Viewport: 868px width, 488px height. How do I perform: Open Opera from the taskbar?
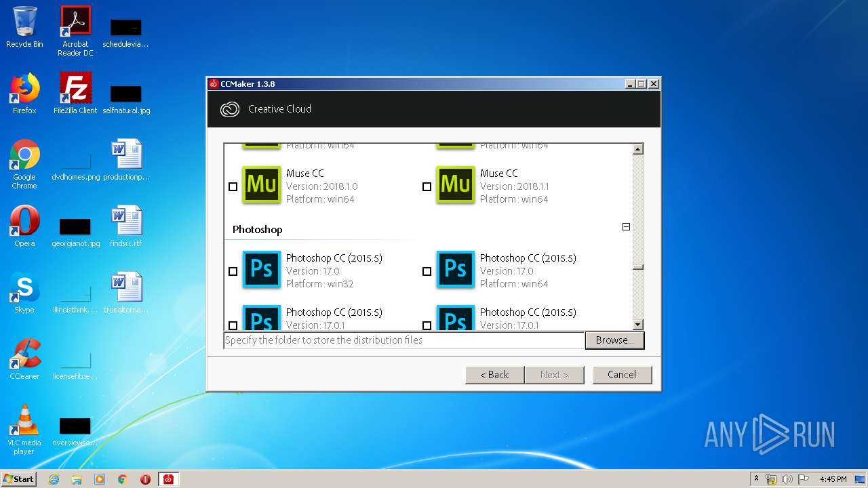pyautogui.click(x=145, y=479)
